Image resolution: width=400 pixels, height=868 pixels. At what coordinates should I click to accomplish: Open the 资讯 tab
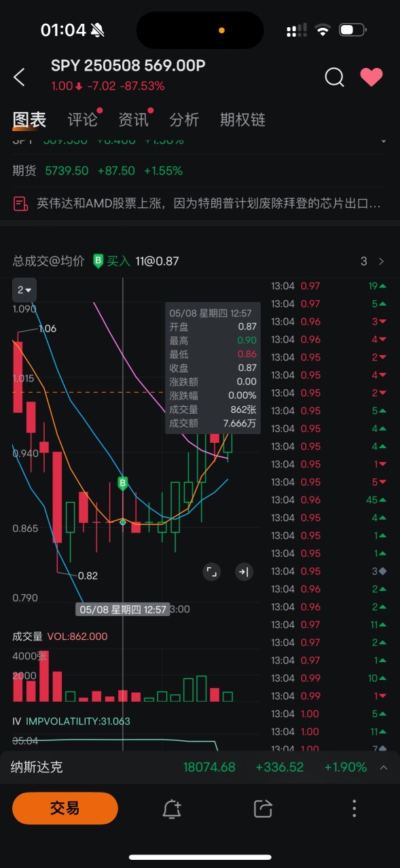(x=133, y=120)
